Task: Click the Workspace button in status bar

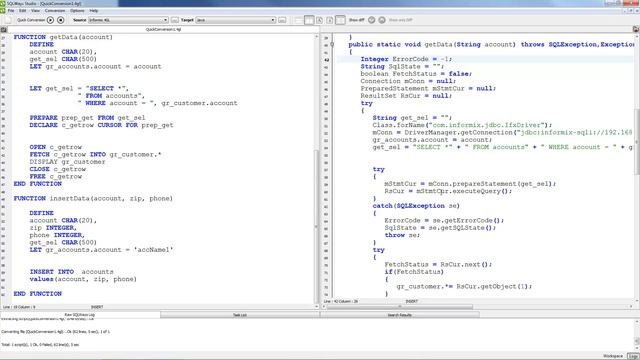Action: tap(613, 356)
